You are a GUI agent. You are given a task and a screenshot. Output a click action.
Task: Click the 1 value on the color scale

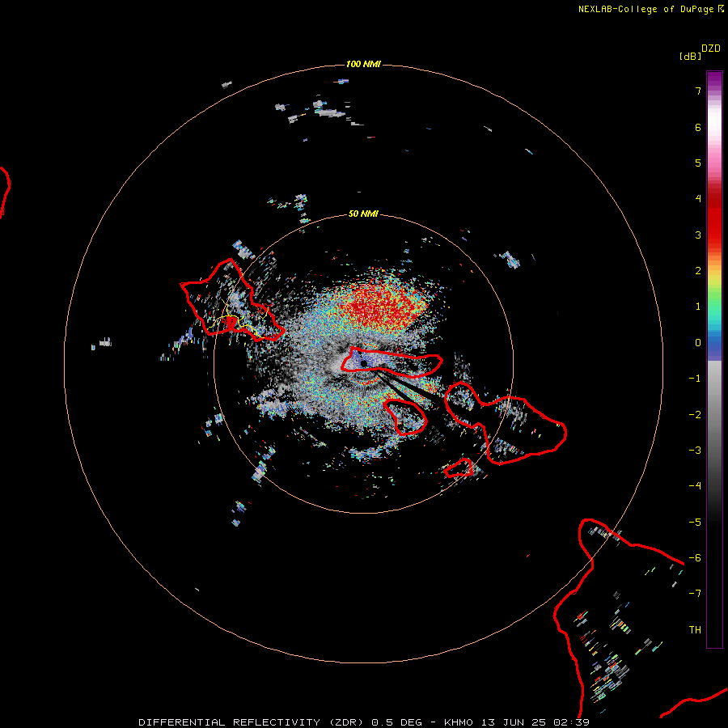click(x=698, y=307)
